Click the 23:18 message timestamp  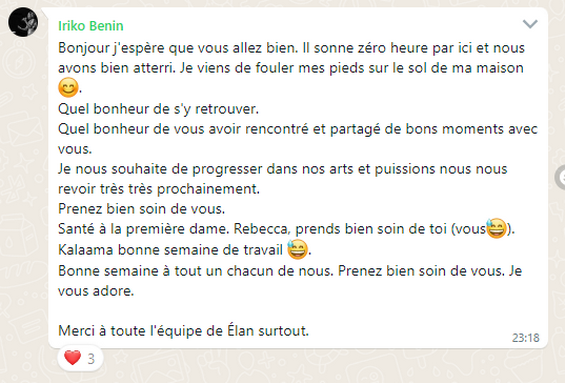click(x=526, y=338)
